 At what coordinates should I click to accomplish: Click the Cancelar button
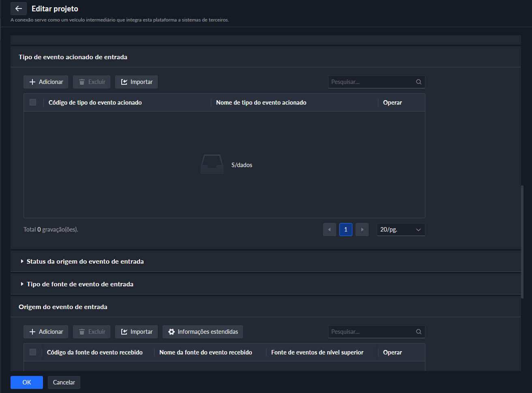(64, 382)
